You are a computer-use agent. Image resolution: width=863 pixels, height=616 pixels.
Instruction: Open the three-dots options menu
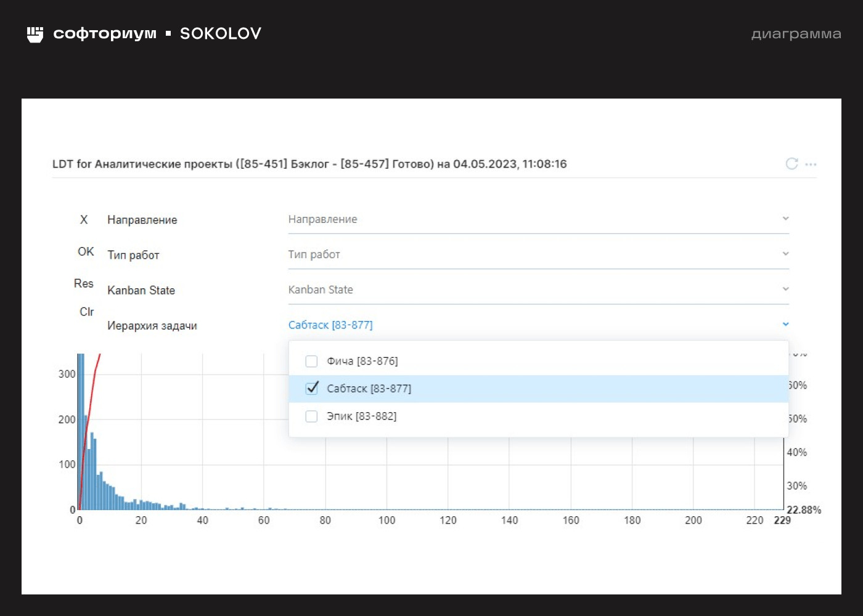pyautogui.click(x=811, y=164)
